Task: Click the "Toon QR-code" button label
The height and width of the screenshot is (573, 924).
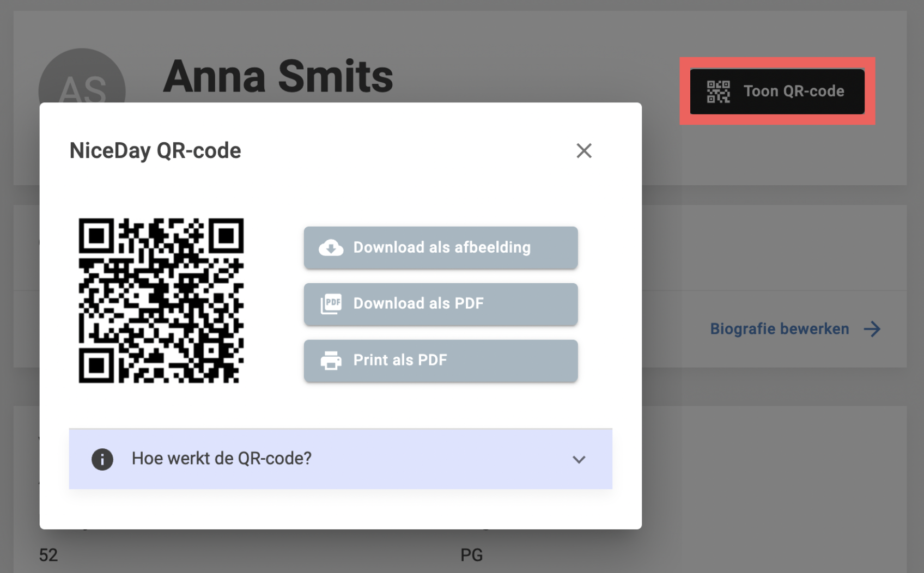Action: (x=794, y=92)
